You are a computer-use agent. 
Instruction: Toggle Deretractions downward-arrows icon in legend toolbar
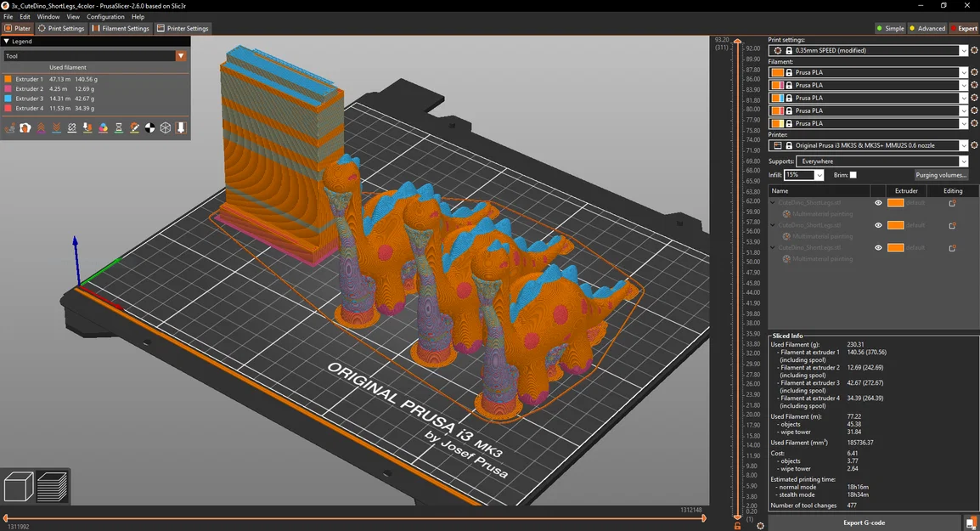pyautogui.click(x=56, y=127)
